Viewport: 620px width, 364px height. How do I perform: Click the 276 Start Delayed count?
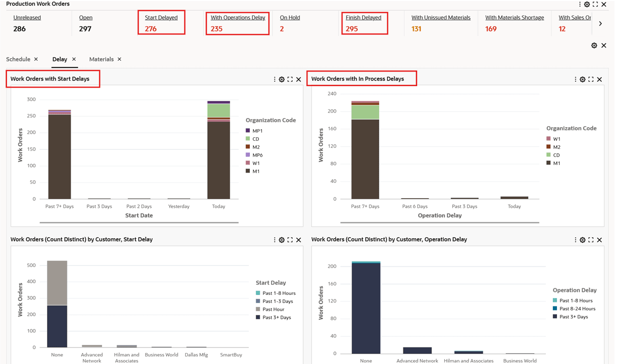[x=151, y=29]
